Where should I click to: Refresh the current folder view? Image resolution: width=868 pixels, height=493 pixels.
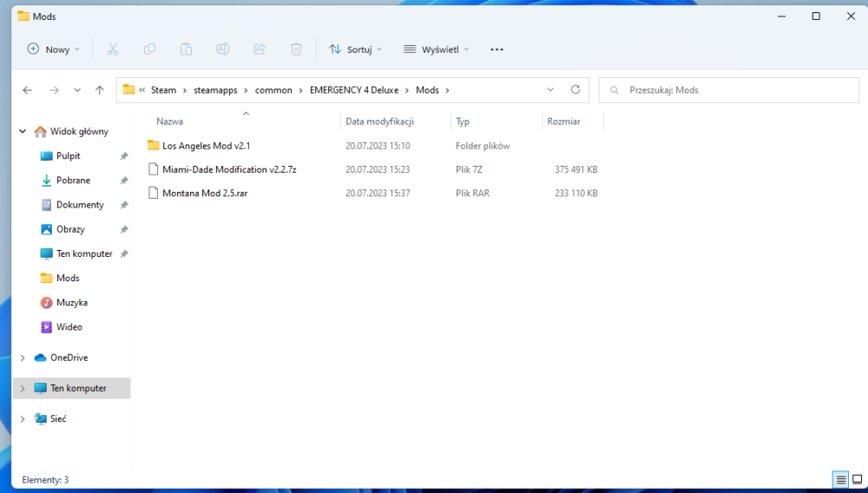tap(575, 89)
